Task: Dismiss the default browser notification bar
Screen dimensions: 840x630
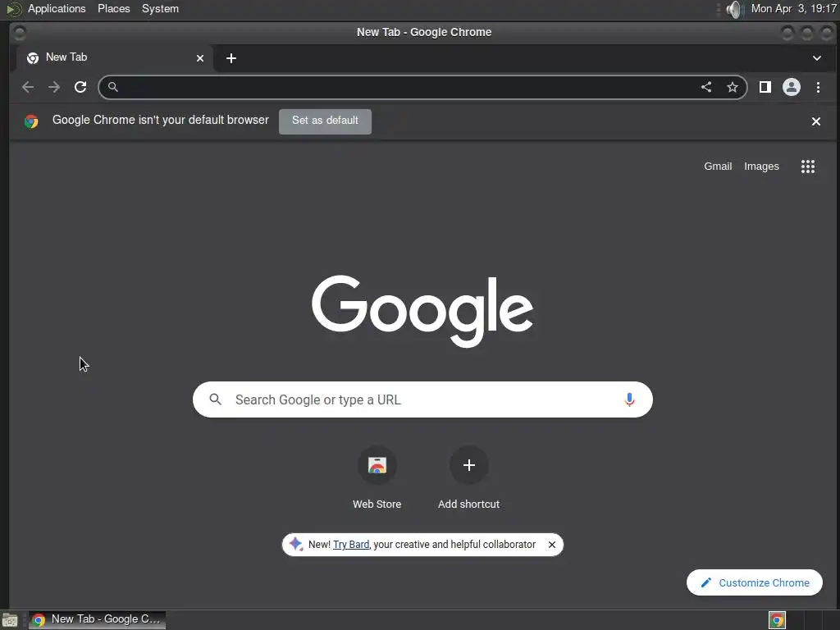Action: click(816, 121)
